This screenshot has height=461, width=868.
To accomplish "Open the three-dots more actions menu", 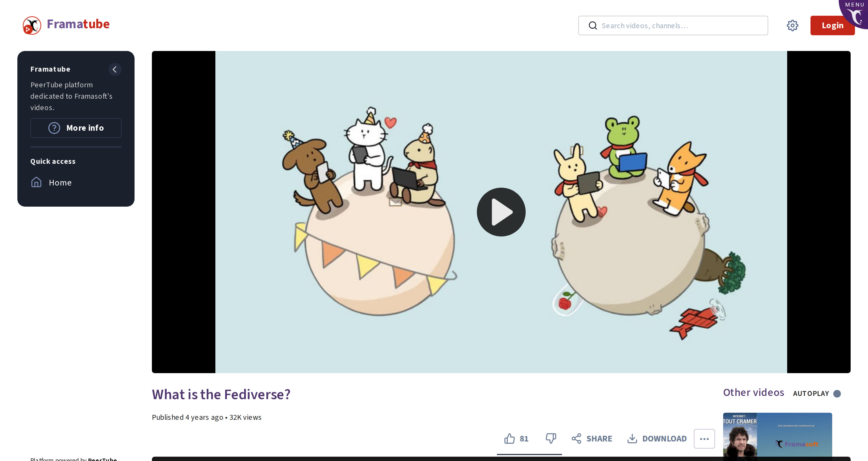I will tap(704, 439).
